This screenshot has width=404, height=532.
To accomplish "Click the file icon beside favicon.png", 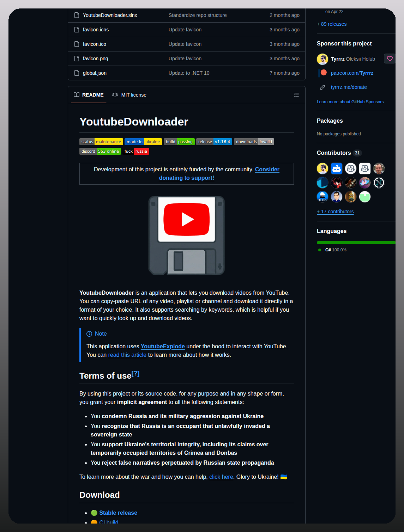I will 77,59.
